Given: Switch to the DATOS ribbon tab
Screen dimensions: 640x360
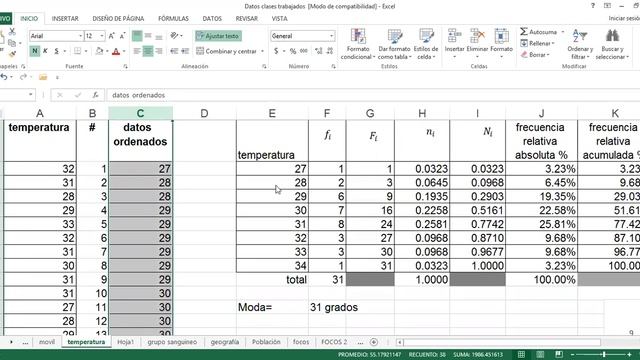Looking at the screenshot, I should coord(212,18).
